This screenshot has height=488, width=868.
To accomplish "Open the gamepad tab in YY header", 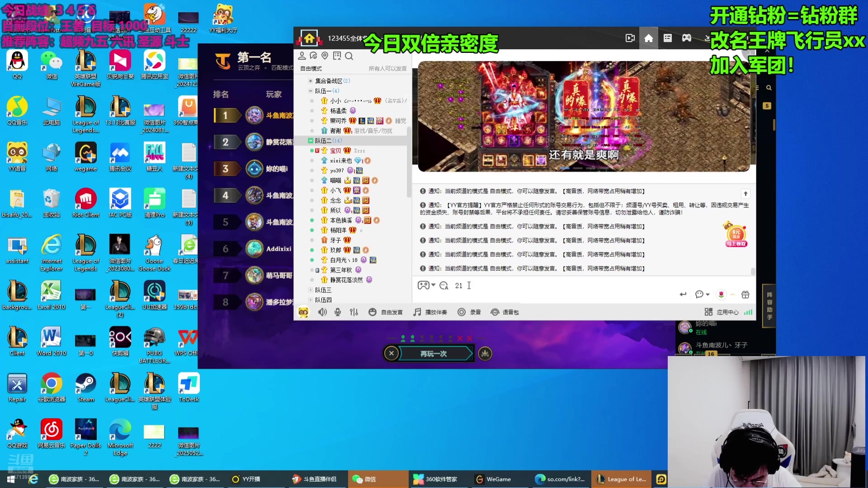I will tap(687, 38).
